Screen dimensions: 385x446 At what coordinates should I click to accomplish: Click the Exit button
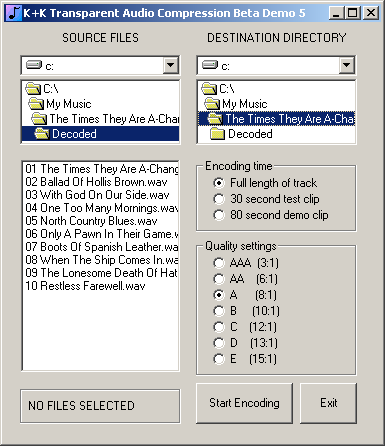[x=329, y=403]
